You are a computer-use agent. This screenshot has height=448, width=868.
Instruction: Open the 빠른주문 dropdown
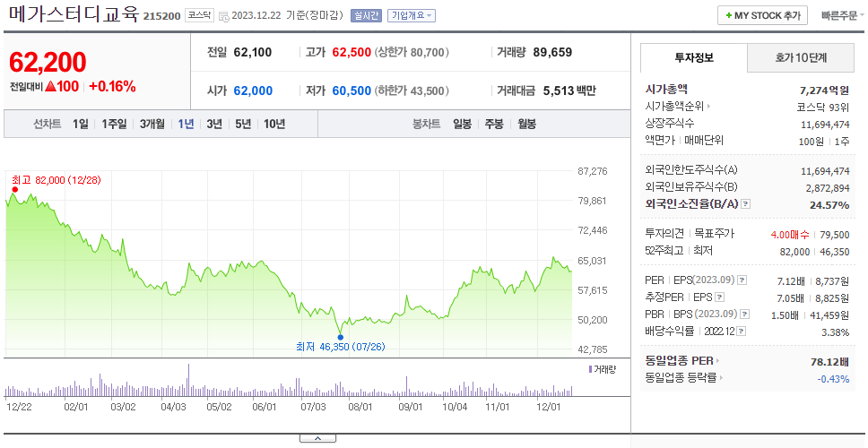pyautogui.click(x=843, y=15)
